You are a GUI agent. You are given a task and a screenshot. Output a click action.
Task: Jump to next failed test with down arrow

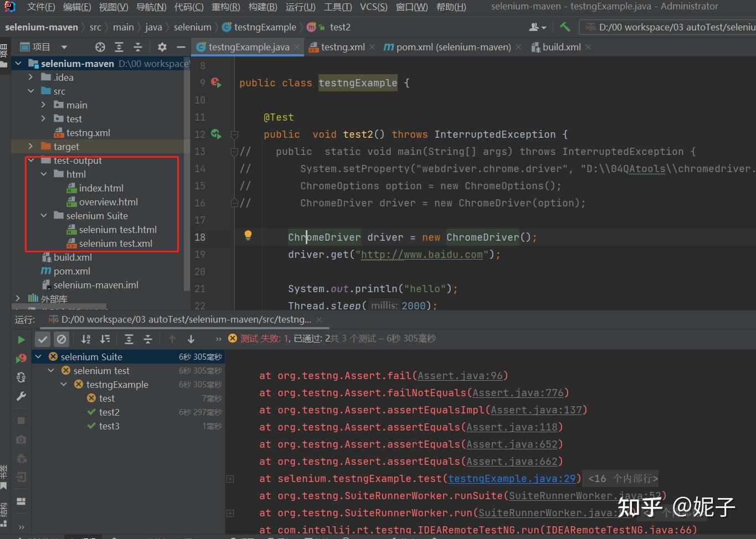pos(191,339)
